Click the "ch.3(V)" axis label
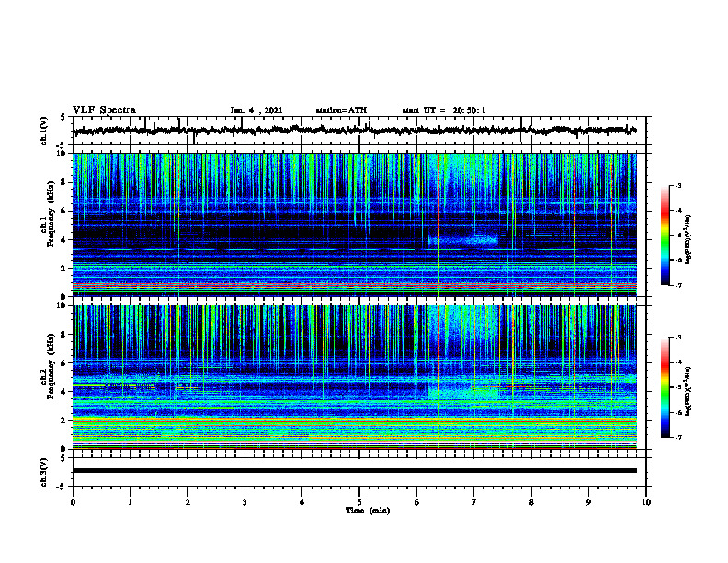Viewport: 728px width, 563px height. tap(44, 472)
